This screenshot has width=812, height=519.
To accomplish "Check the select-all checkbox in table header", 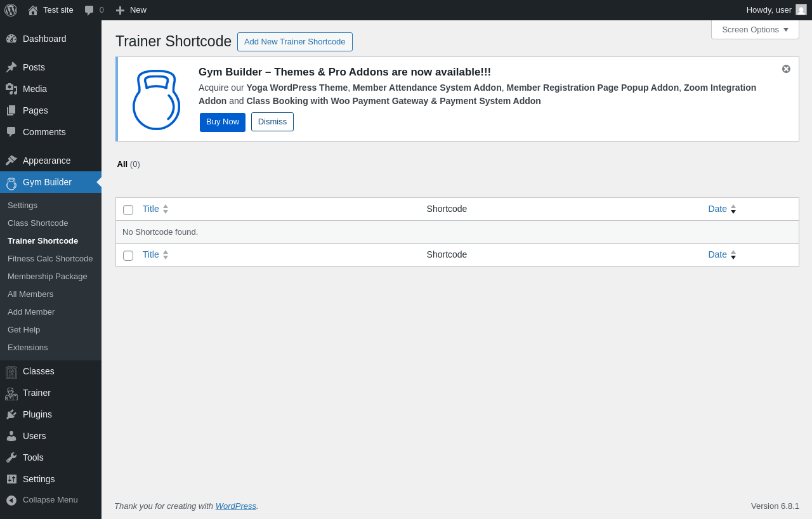I will tap(128, 210).
